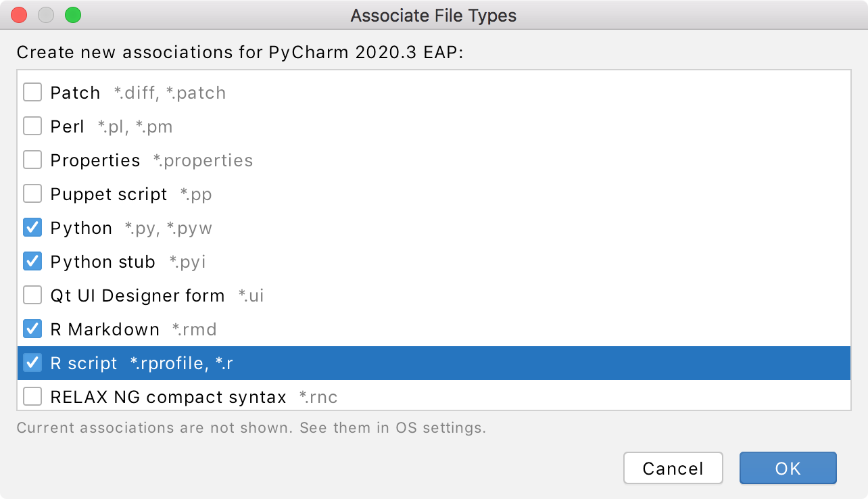Dismiss the dialog with Cancel
The width and height of the screenshot is (868, 499).
coord(673,468)
